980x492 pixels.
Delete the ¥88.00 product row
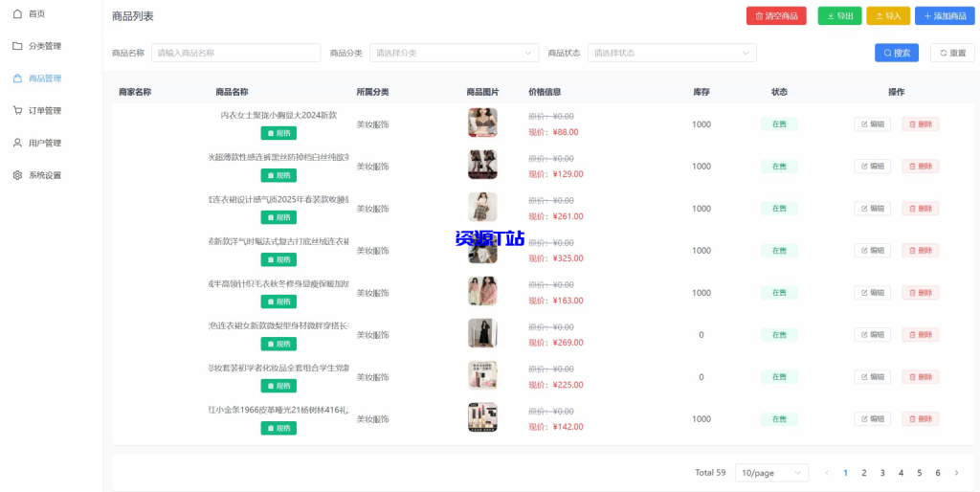tap(920, 124)
